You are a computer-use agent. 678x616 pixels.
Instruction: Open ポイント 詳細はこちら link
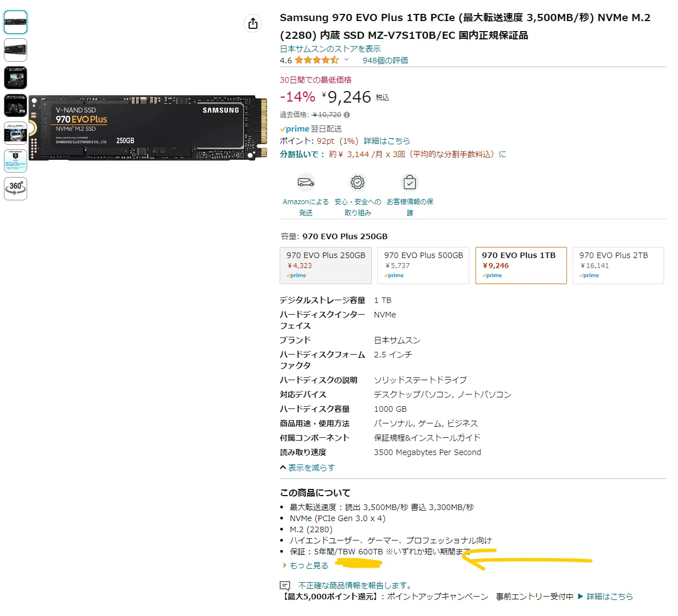[387, 141]
